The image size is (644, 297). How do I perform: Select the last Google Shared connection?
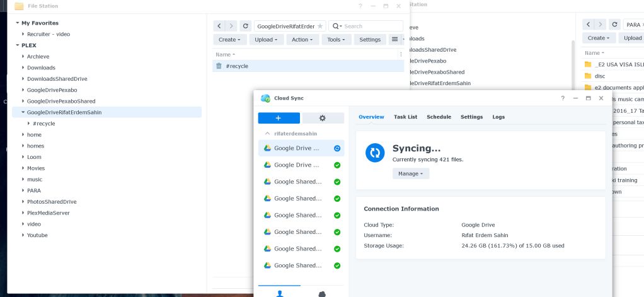tap(301, 265)
